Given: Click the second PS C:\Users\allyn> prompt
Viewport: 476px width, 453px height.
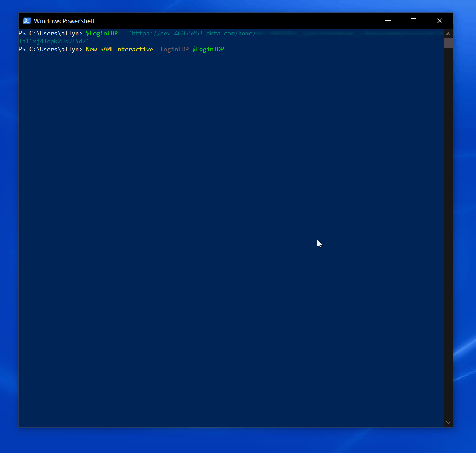Looking at the screenshot, I should pos(50,50).
